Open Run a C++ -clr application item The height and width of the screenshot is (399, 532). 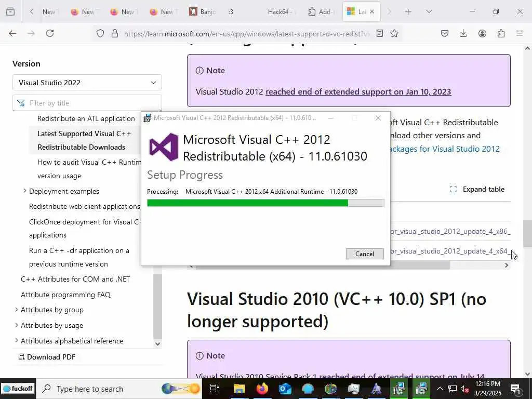(79, 257)
